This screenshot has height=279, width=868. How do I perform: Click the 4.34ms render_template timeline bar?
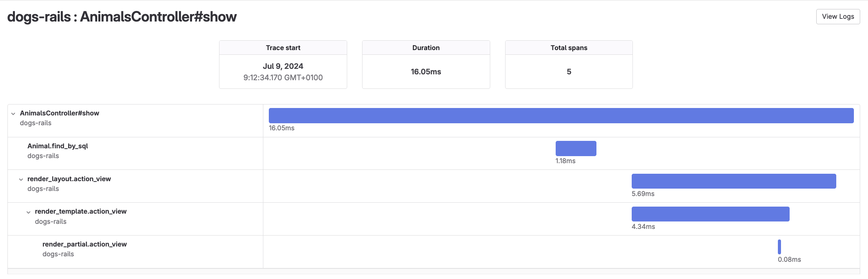tap(710, 214)
